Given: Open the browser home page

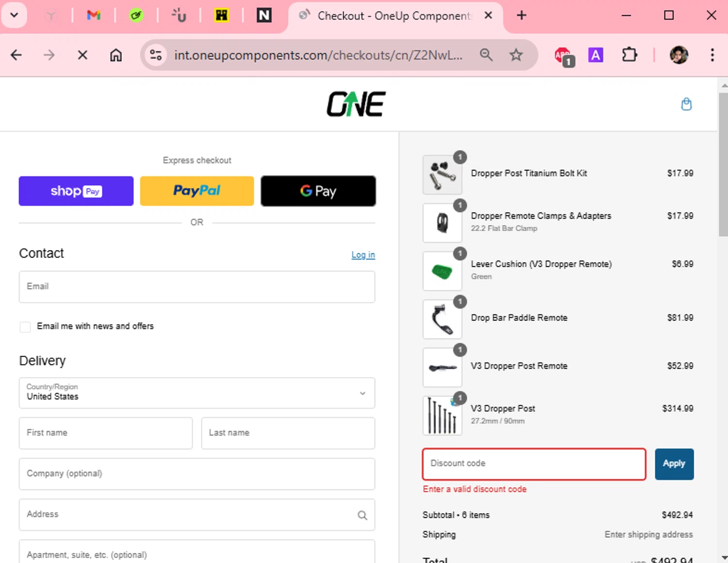Looking at the screenshot, I should click(116, 55).
